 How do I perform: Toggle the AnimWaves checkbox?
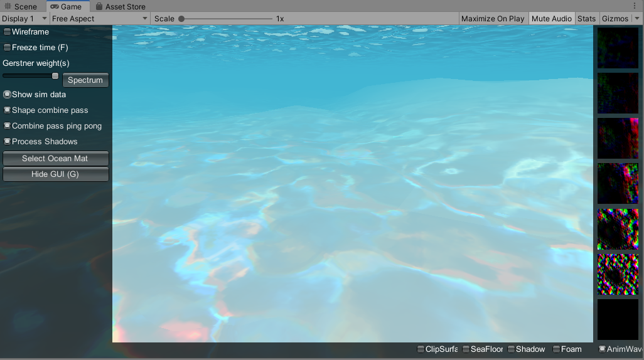point(602,349)
